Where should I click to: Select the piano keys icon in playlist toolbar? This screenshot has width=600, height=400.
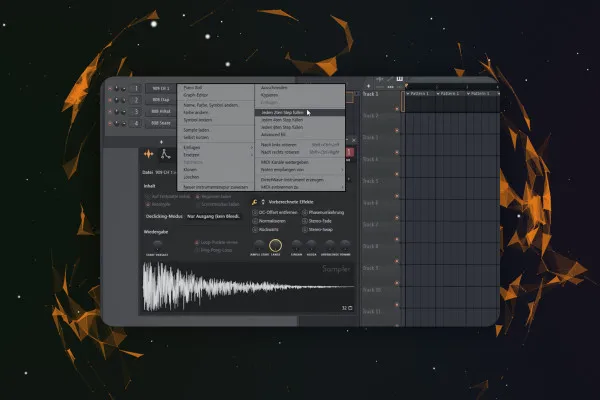coord(399,79)
